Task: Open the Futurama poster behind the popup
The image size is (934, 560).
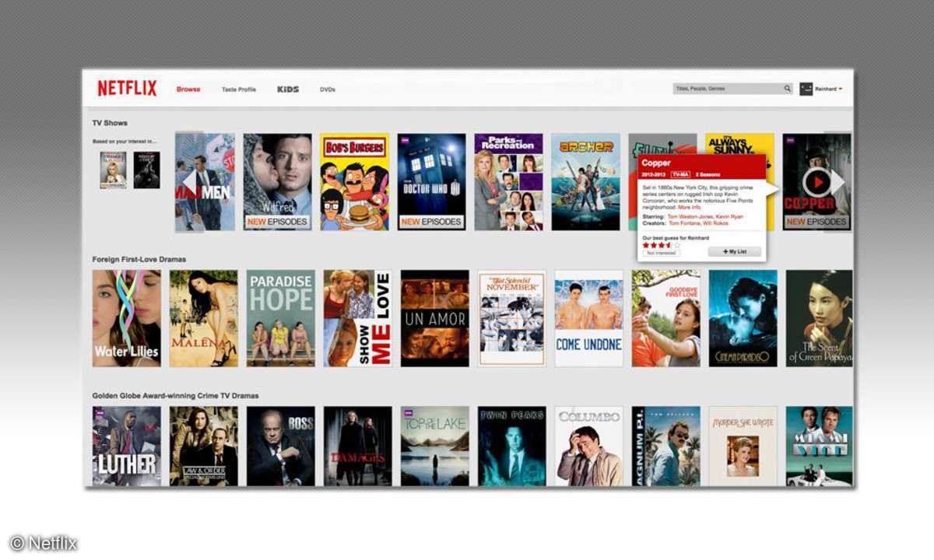Action: point(662,144)
